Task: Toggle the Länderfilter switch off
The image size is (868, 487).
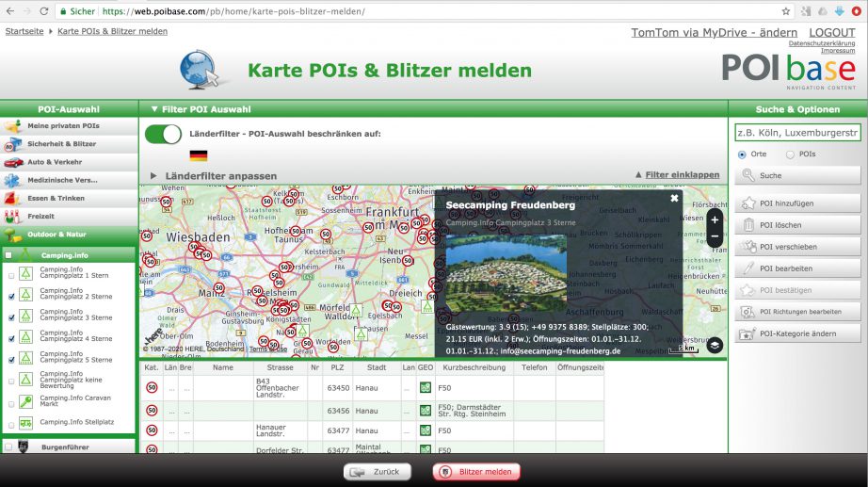Action: click(x=163, y=134)
